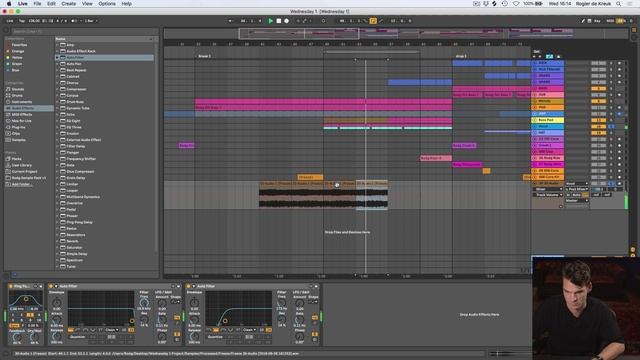The height and width of the screenshot is (360, 640).
Task: Click the Add Folder link in Places
Action: point(22,184)
